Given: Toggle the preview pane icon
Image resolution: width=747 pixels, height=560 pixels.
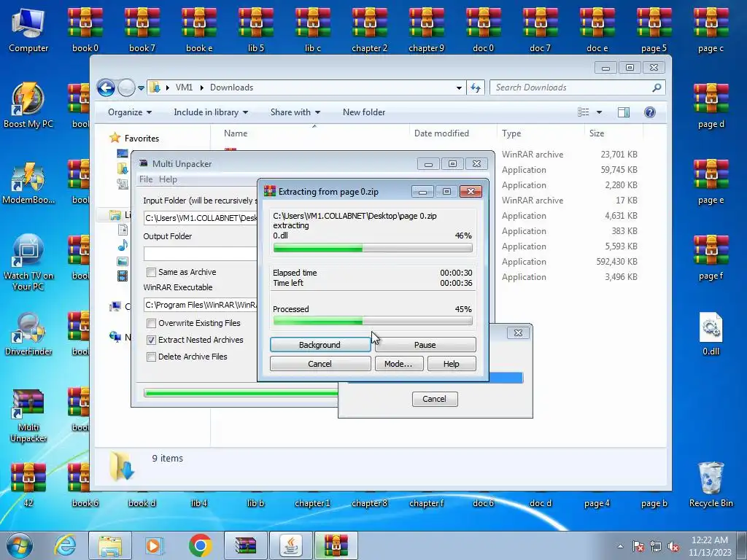Looking at the screenshot, I should [x=624, y=112].
